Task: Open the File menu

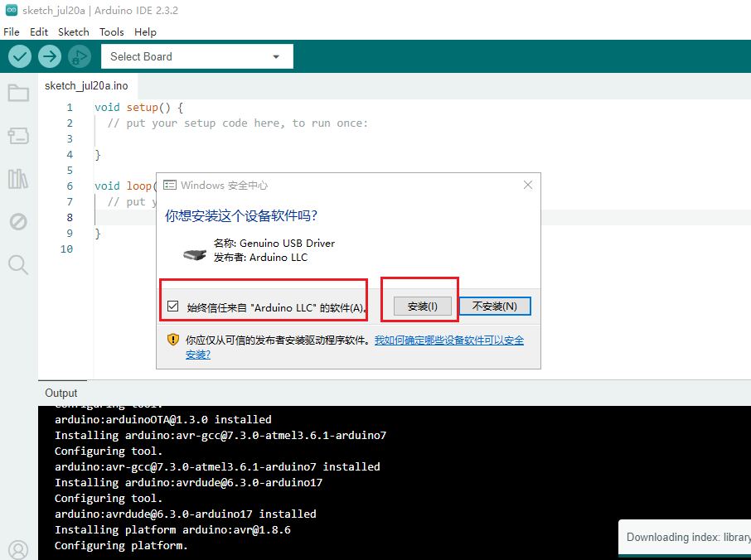Action: click(x=12, y=32)
